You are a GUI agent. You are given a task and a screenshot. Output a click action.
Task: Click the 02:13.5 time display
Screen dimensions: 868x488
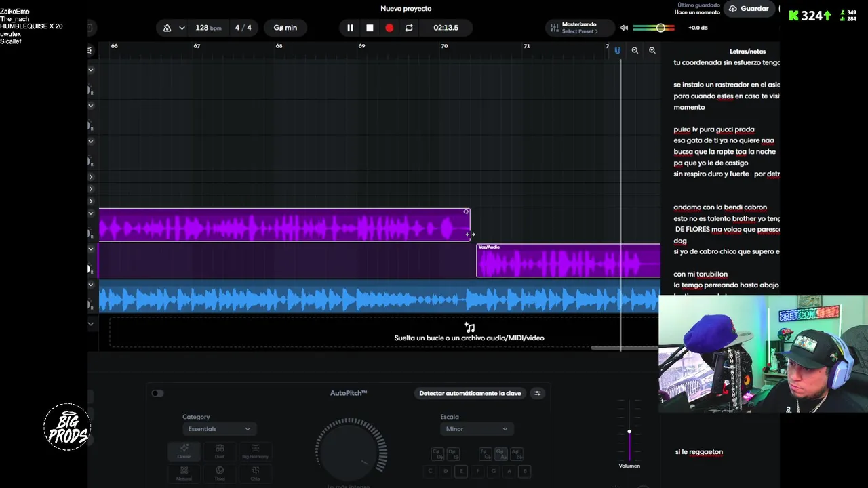pyautogui.click(x=446, y=28)
